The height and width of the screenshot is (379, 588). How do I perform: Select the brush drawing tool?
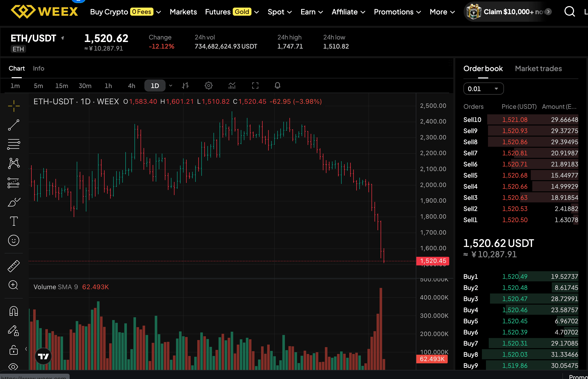pyautogui.click(x=14, y=202)
